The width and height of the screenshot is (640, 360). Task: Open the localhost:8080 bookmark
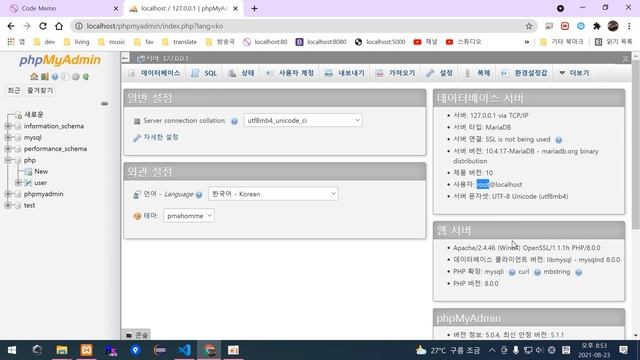(x=321, y=42)
